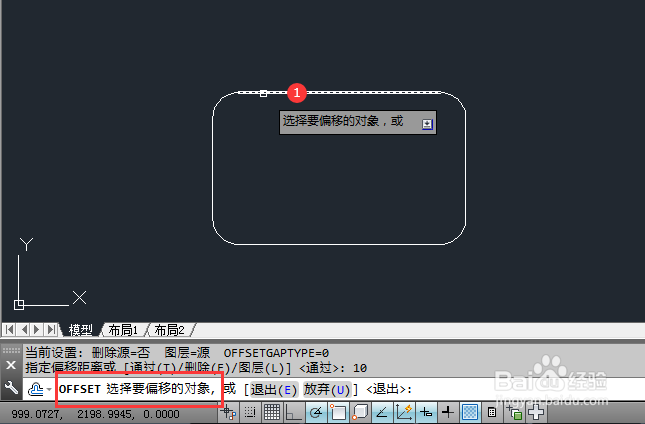Grab the command line drag handle
The width and height of the screenshot is (645, 424).
click(11, 350)
